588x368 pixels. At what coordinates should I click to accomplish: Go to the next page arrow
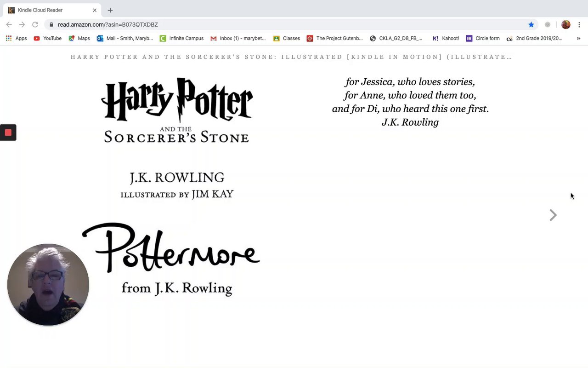click(x=553, y=215)
